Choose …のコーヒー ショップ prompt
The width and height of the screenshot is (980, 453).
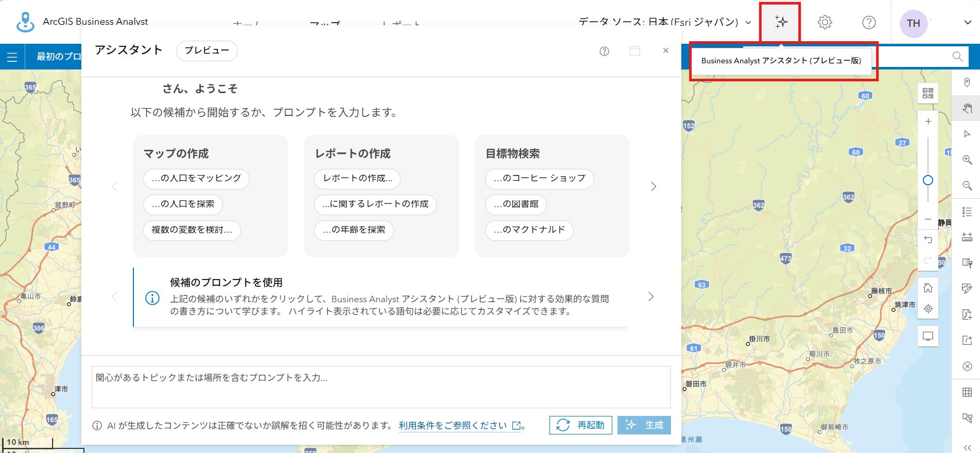click(x=539, y=178)
